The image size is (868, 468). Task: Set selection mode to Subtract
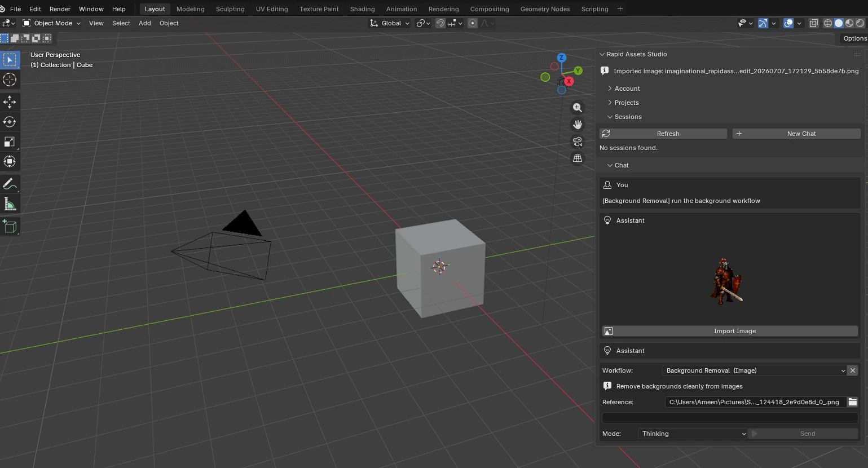25,38
